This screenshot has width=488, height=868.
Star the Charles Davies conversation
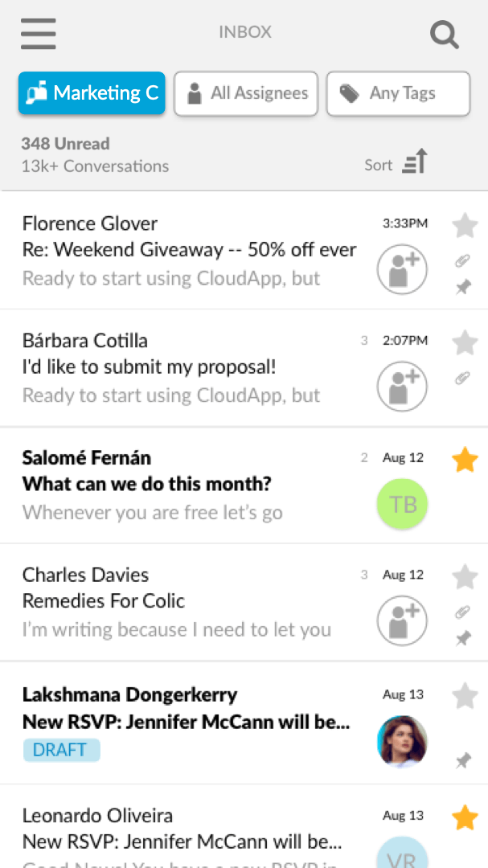pos(465,576)
